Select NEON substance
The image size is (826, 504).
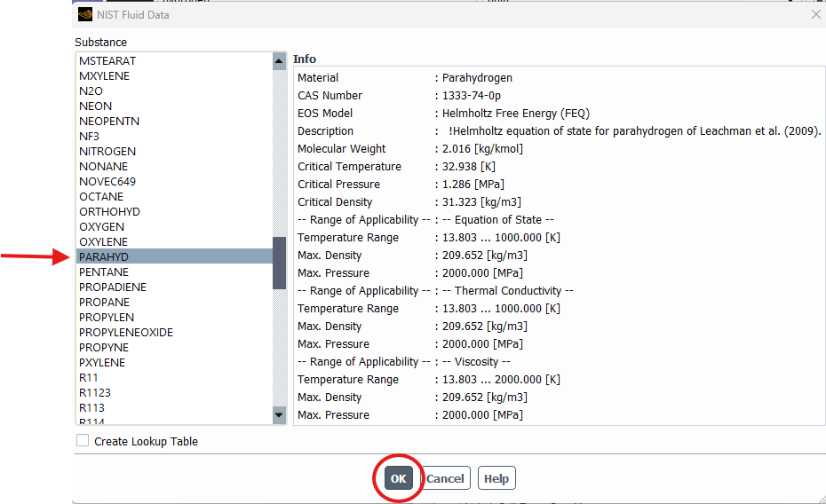(x=174, y=106)
